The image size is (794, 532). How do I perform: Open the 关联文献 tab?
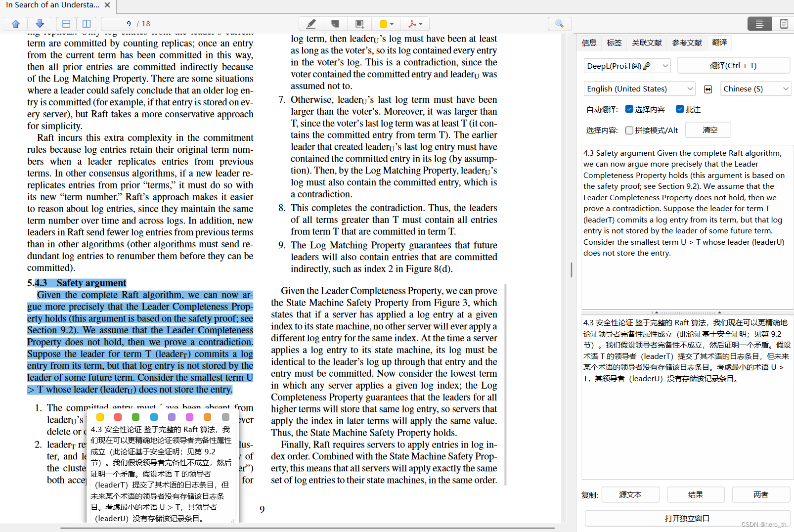[647, 43]
